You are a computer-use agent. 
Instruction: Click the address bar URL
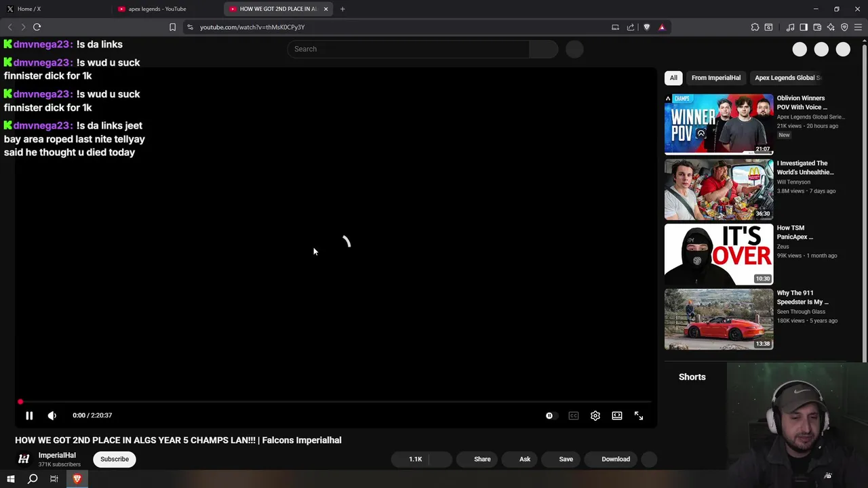tap(252, 27)
